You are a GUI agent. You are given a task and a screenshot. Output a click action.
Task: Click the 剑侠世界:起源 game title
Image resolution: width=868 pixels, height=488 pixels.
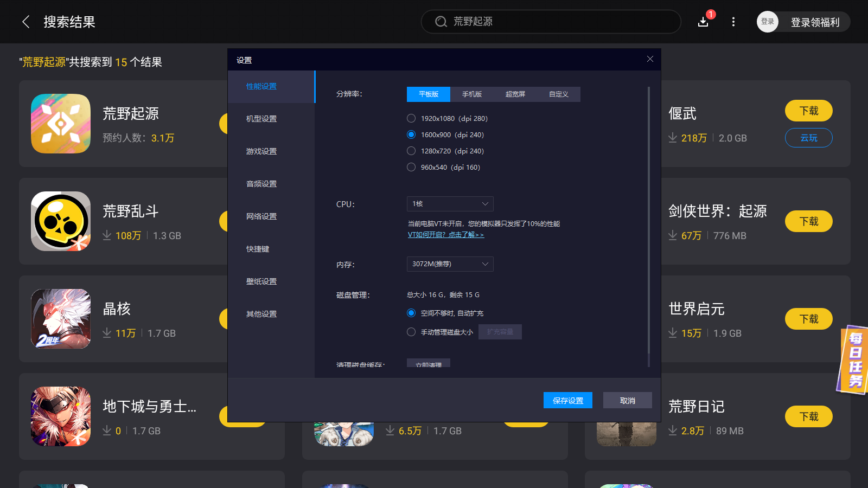point(718,211)
